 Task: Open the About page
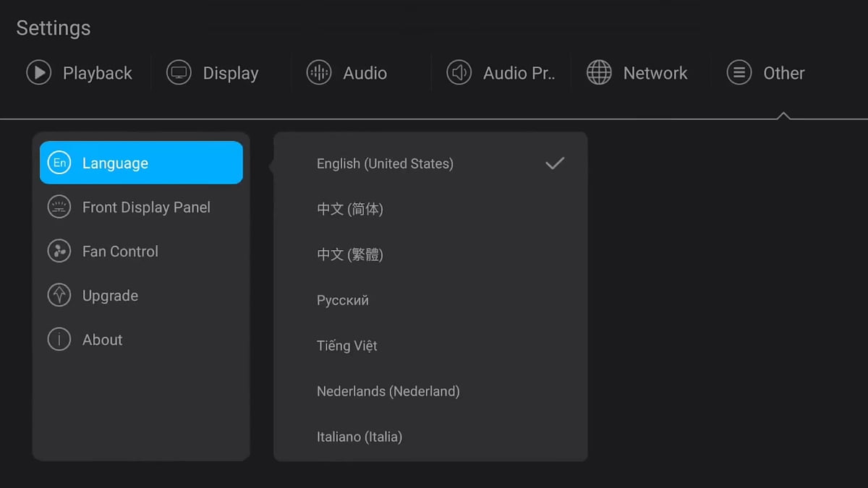coord(102,339)
